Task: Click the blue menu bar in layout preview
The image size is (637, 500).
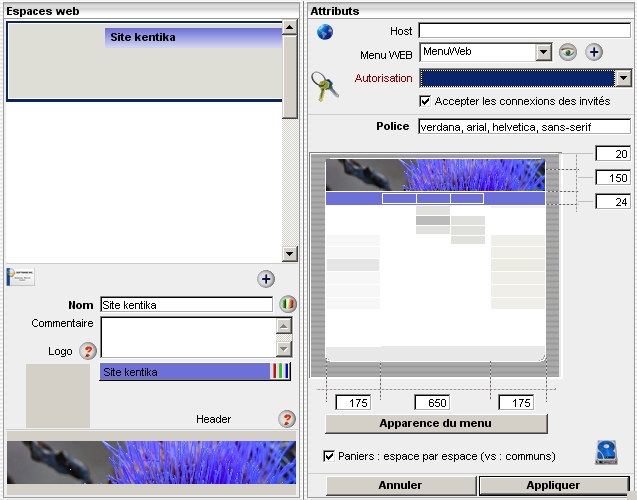Action: [435, 198]
